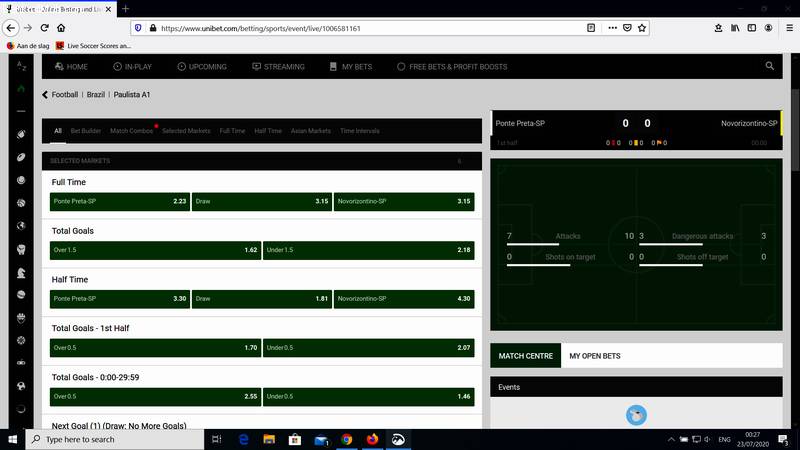The image size is (800, 450).
Task: Save page to Pocket
Action: coord(627,28)
